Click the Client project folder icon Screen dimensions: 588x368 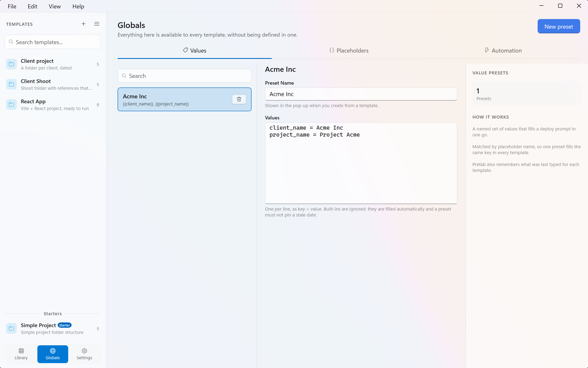point(11,64)
